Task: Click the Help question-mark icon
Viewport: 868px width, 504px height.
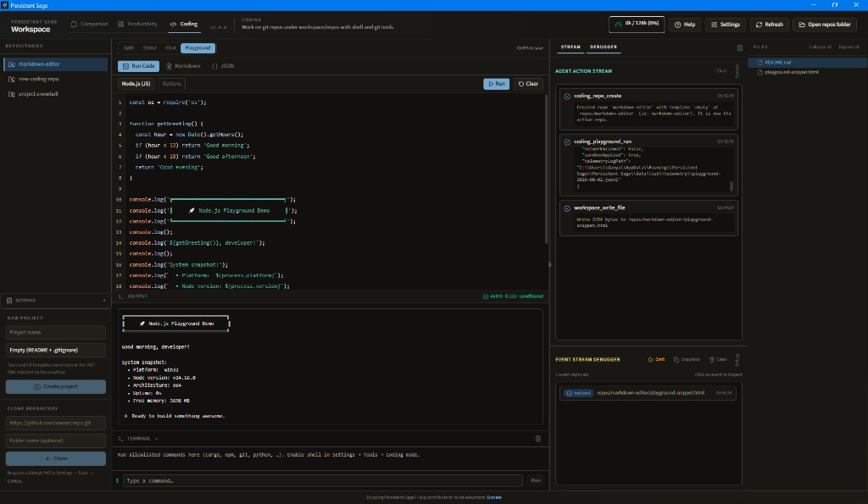Action: click(x=677, y=25)
